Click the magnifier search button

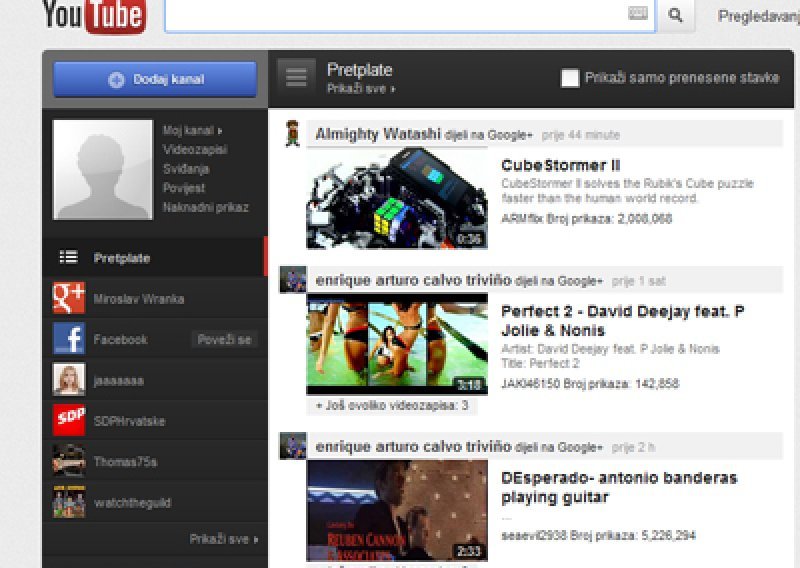[x=676, y=15]
